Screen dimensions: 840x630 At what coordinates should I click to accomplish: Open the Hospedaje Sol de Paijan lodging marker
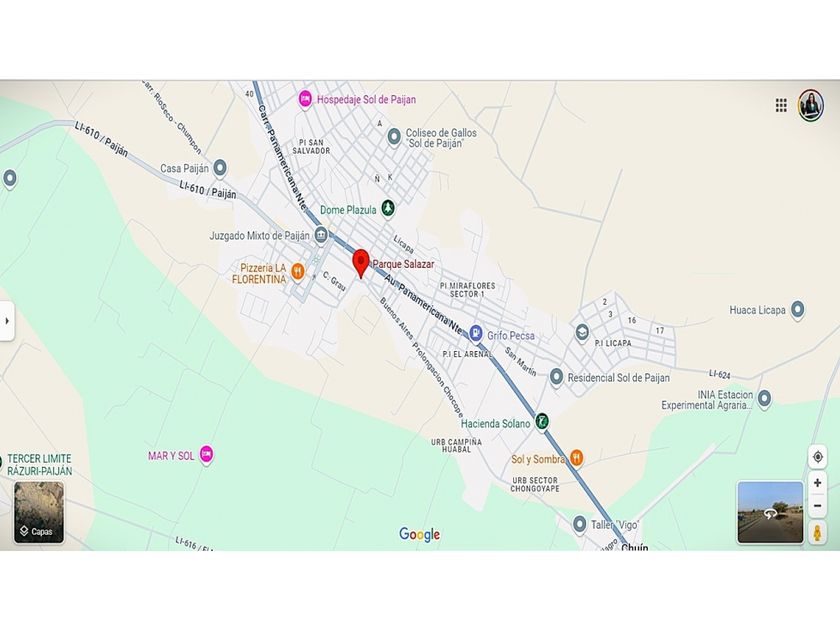[x=305, y=99]
